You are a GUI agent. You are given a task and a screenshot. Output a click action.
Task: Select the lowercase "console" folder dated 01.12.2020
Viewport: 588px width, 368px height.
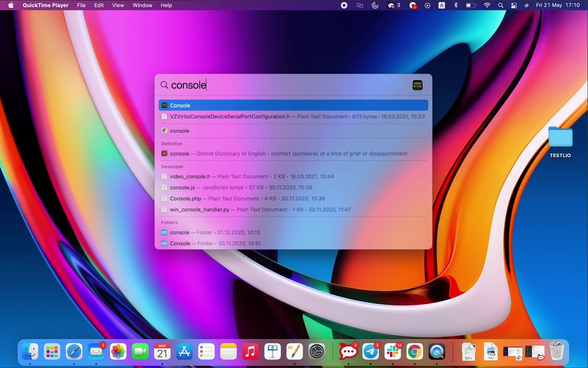tap(293, 232)
